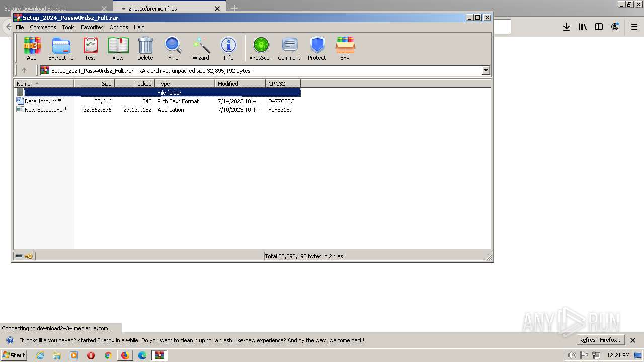This screenshot has height=362, width=644.
Task: Sort by Packed column header
Action: 134,84
